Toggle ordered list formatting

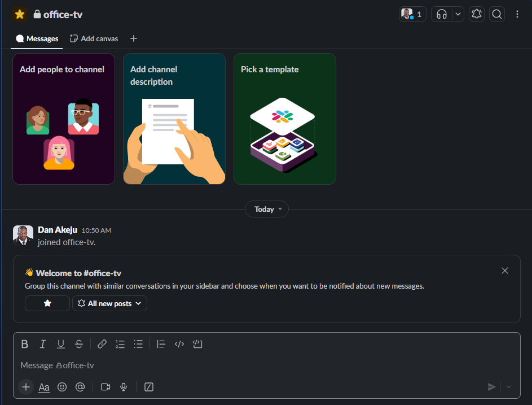pos(120,344)
